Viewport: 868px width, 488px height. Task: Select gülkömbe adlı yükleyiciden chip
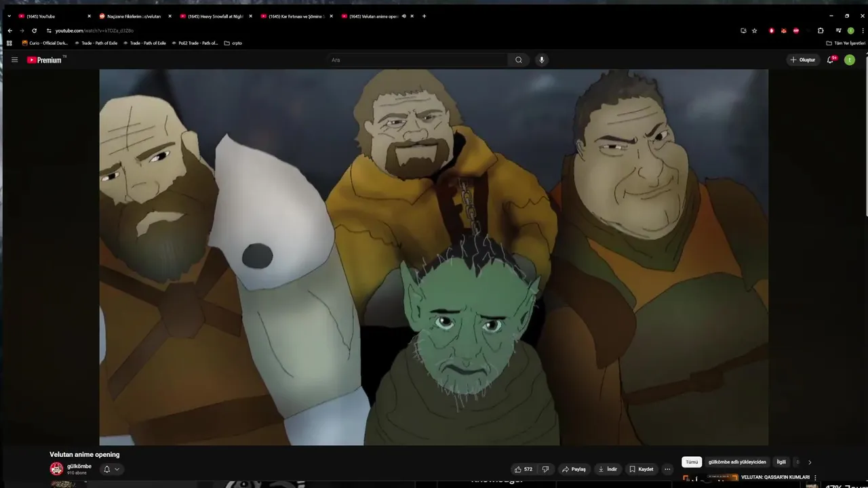pos(737,462)
